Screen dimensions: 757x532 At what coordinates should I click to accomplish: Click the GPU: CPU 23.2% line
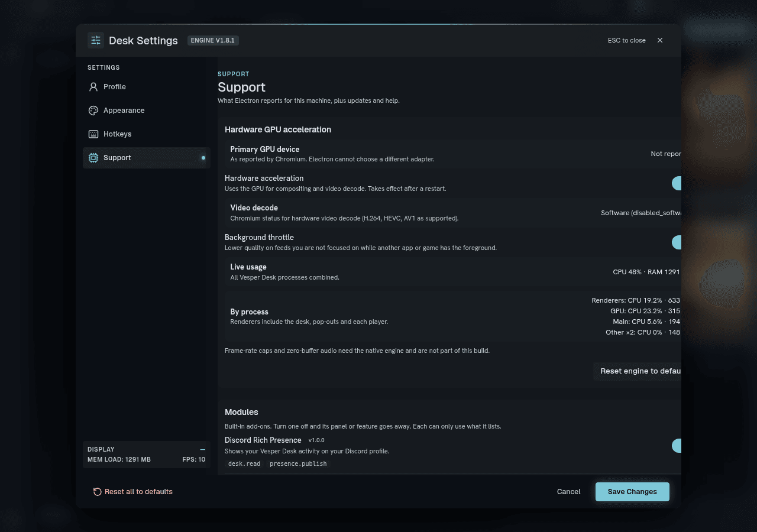[x=646, y=311]
